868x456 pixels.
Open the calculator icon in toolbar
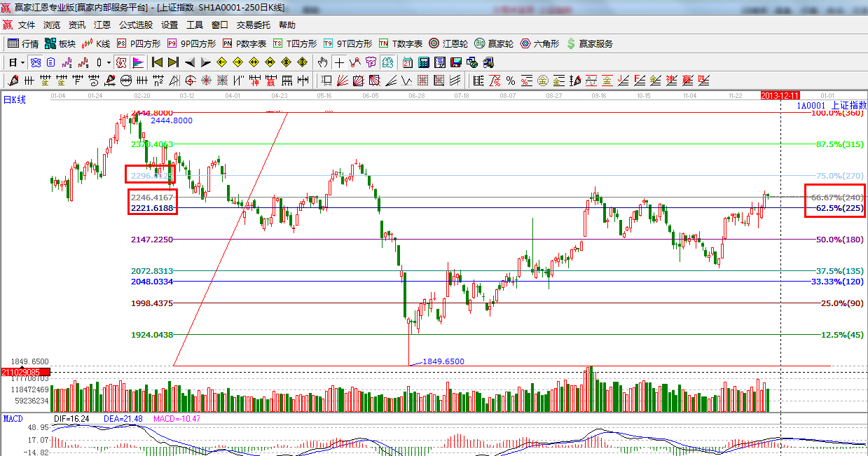423,62
